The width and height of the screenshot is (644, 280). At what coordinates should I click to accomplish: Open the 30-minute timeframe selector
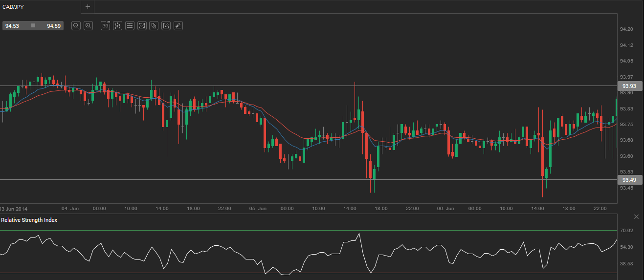[x=105, y=26]
